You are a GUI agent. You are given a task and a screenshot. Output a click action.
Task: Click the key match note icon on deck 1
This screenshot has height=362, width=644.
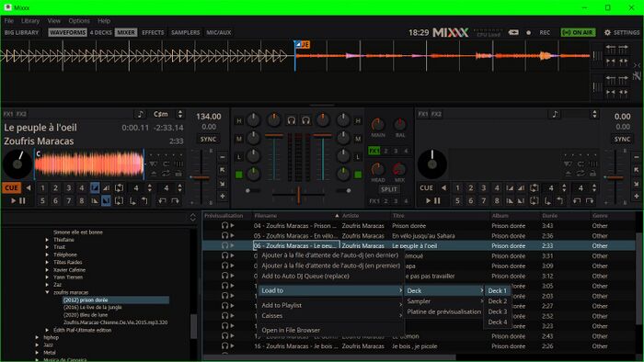140,114
